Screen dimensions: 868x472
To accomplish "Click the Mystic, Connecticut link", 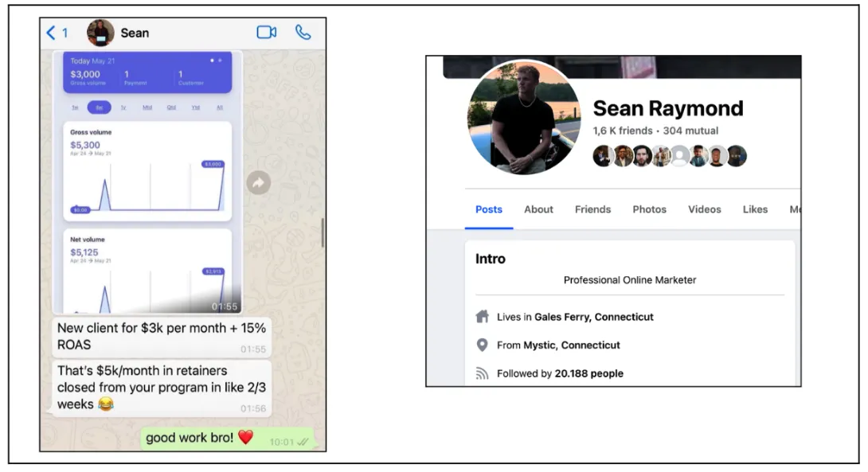I will (572, 345).
